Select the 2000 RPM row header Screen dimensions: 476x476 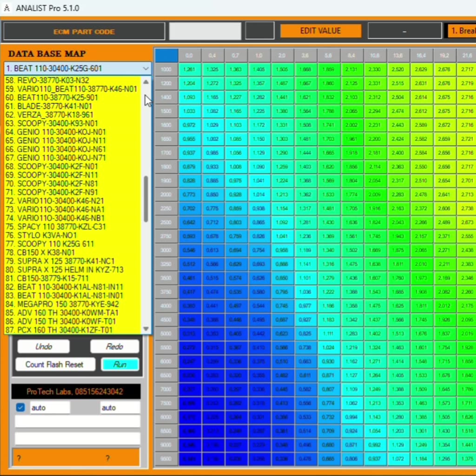click(x=166, y=194)
